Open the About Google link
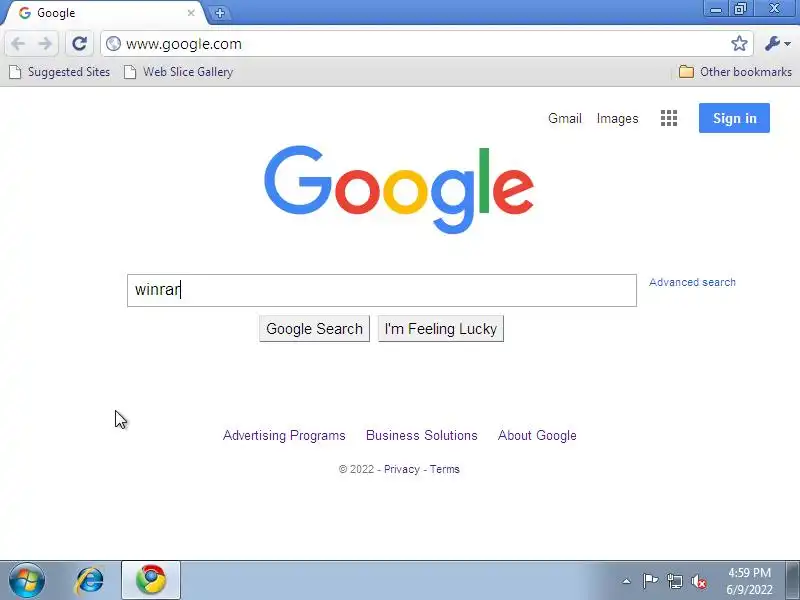 [x=537, y=435]
